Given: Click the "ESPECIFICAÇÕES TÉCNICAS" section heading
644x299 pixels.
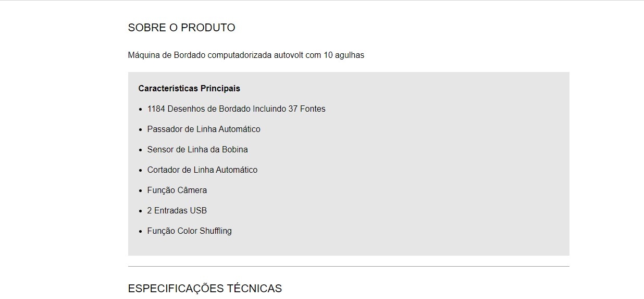Looking at the screenshot, I should coord(205,289).
